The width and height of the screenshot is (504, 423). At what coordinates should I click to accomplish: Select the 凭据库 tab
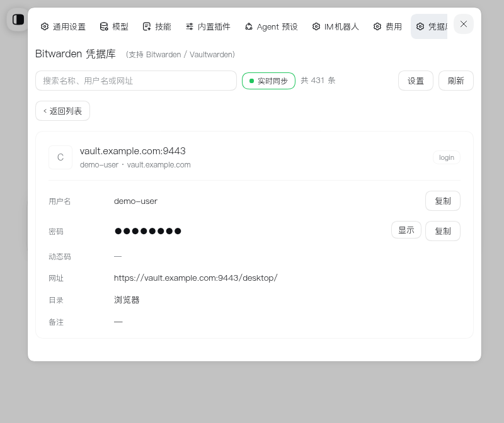coord(430,26)
